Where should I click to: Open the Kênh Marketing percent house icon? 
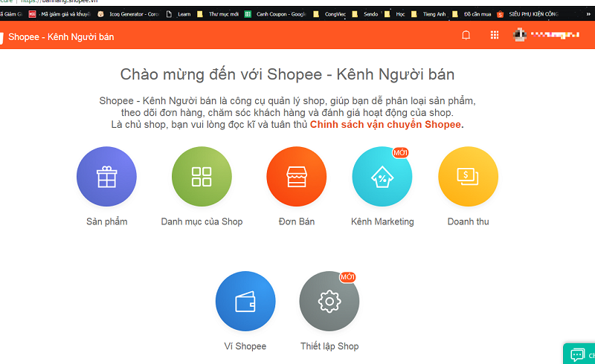pyautogui.click(x=382, y=177)
